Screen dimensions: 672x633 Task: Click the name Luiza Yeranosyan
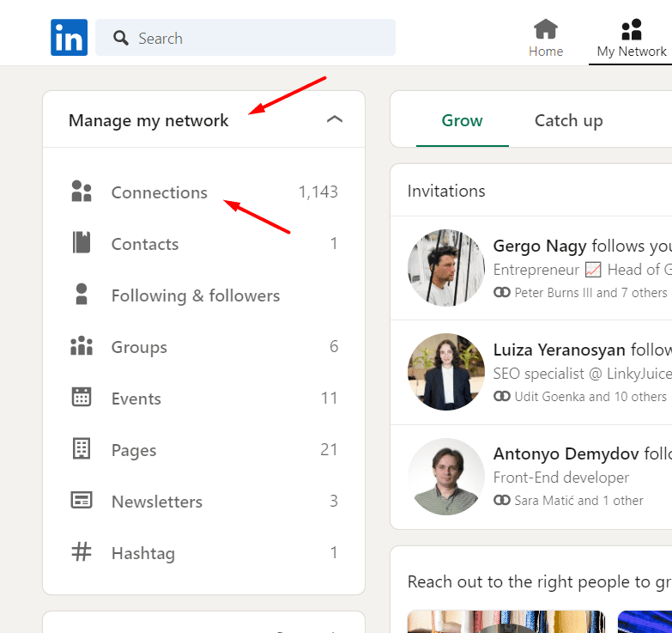(x=559, y=350)
